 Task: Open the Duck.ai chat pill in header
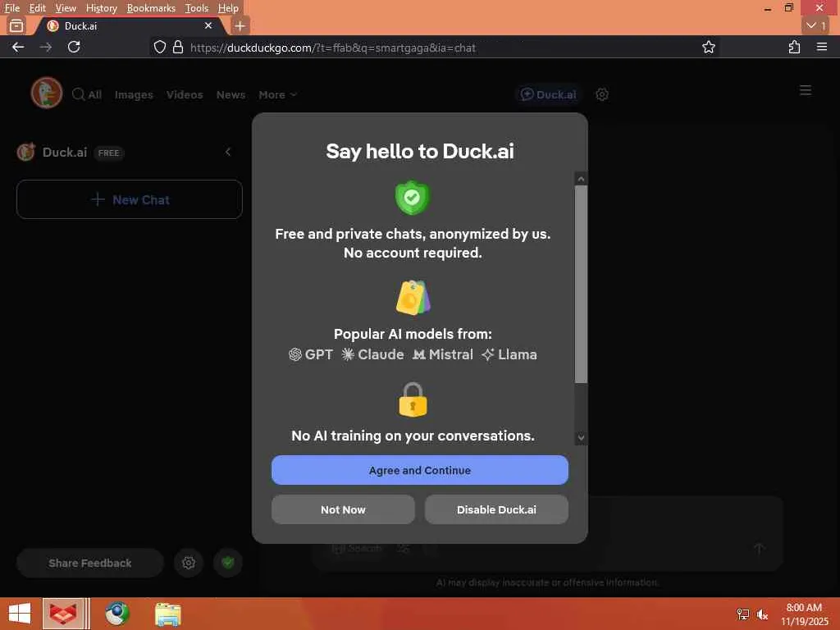pos(549,94)
